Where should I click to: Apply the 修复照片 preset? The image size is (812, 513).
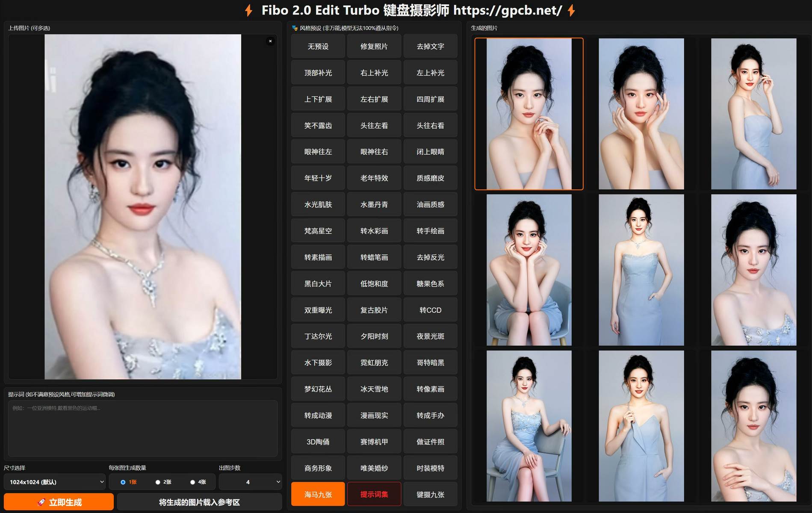click(374, 47)
